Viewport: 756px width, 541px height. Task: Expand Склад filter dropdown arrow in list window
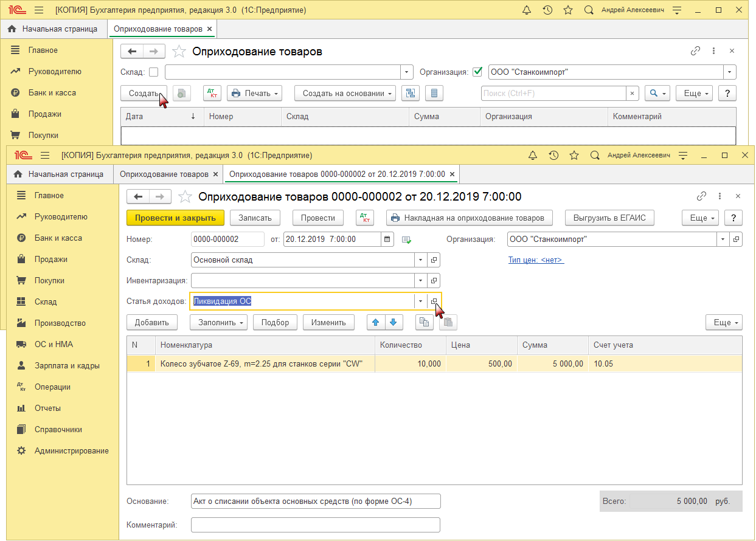[407, 72]
